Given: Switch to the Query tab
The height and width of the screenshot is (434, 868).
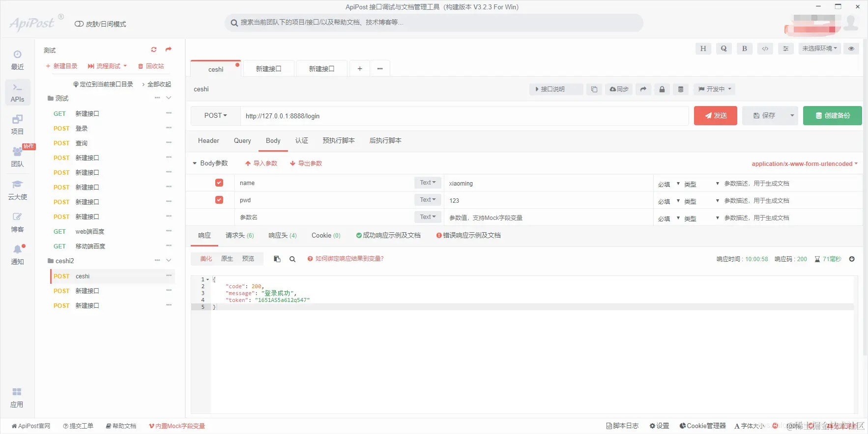Looking at the screenshot, I should pos(242,141).
